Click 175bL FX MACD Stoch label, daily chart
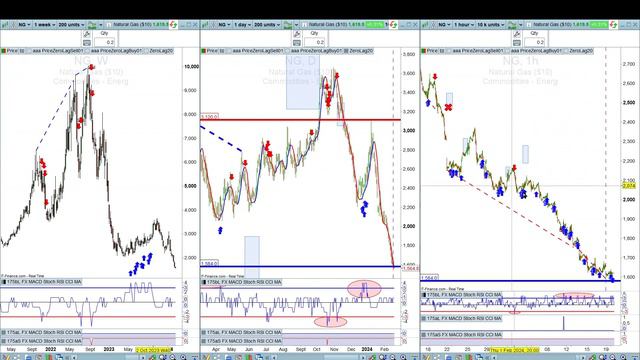 coord(241,282)
